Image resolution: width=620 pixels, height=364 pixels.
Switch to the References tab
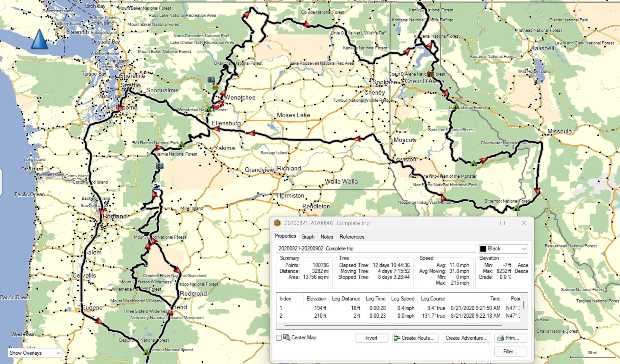click(x=352, y=237)
